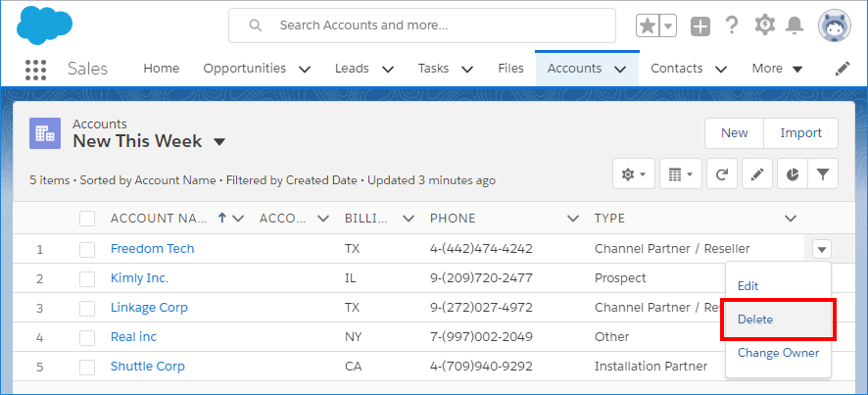The height and width of the screenshot is (395, 868).
Task: Tick the checkbox for Freedom Tech row
Action: click(x=87, y=249)
